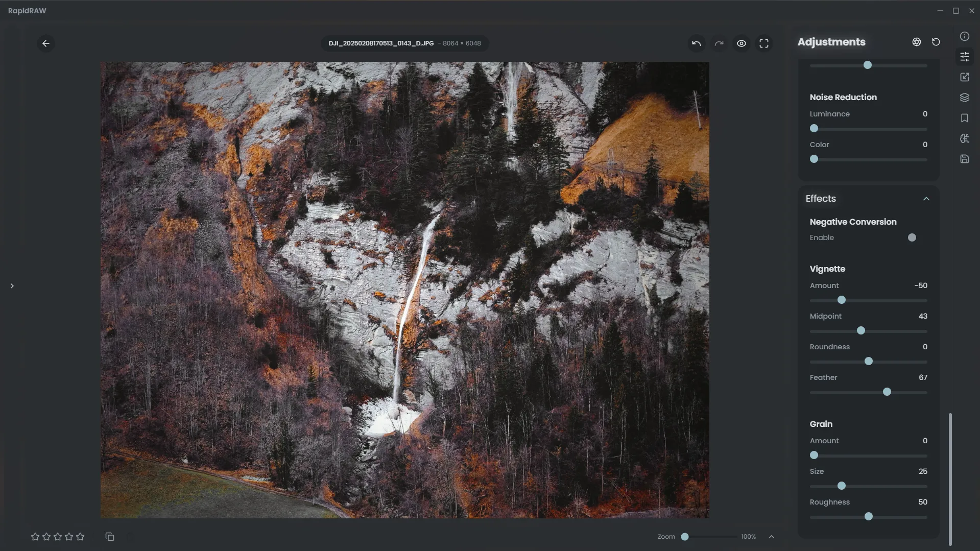Undo the last edit
The width and height of the screenshot is (980, 551).
coord(696,43)
